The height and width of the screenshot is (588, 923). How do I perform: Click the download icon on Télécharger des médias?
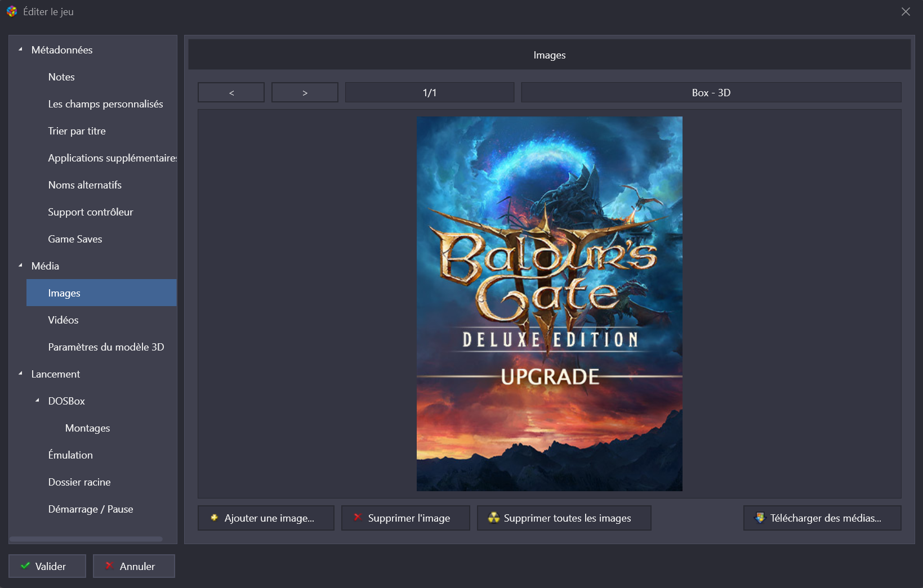[760, 518]
